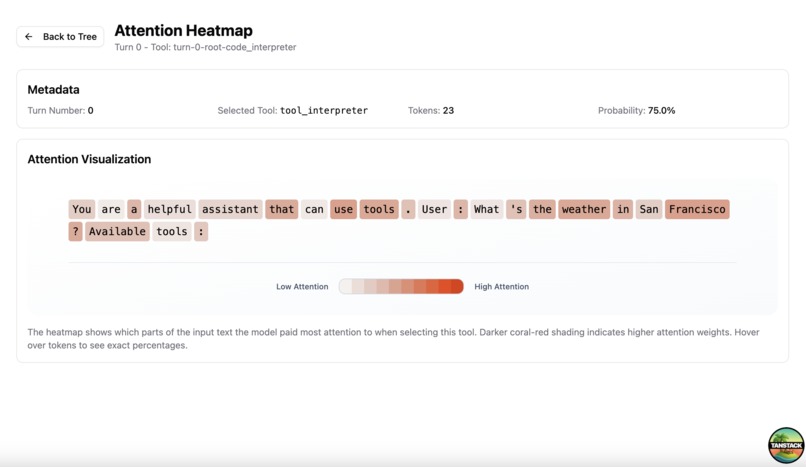Open the TanStack devtools badge icon
The image size is (806, 467).
(786, 445)
